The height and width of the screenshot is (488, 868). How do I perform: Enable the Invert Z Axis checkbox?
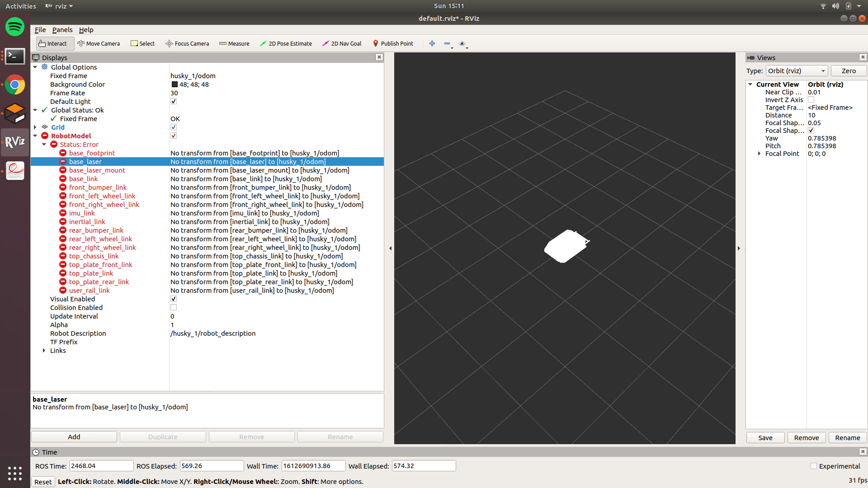(811, 99)
